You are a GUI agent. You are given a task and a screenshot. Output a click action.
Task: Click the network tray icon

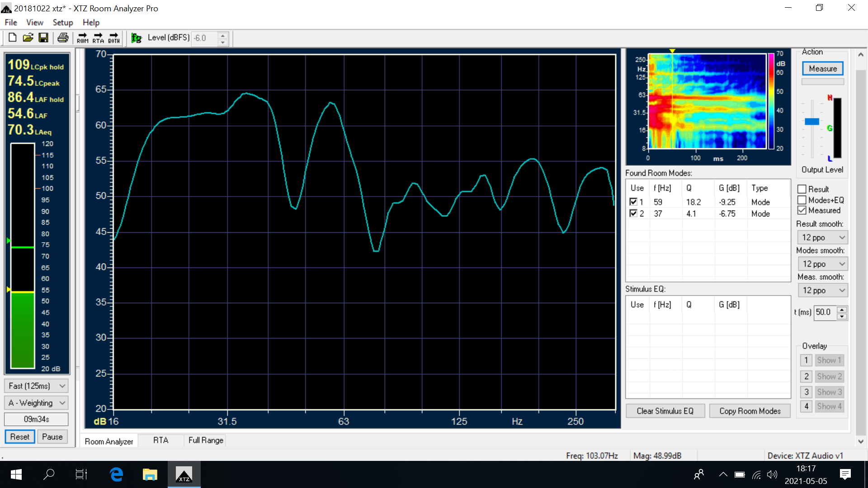[756, 474]
